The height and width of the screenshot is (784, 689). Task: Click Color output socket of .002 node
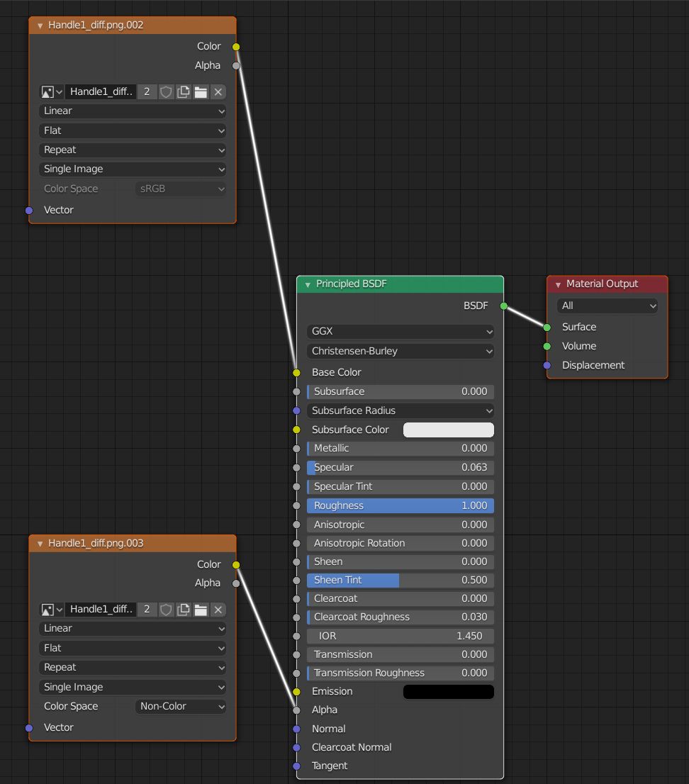[236, 47]
